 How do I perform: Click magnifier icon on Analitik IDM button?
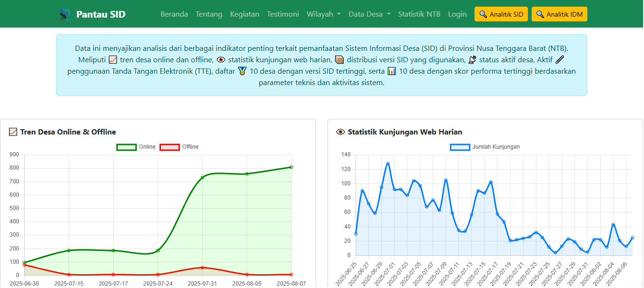[540, 14]
